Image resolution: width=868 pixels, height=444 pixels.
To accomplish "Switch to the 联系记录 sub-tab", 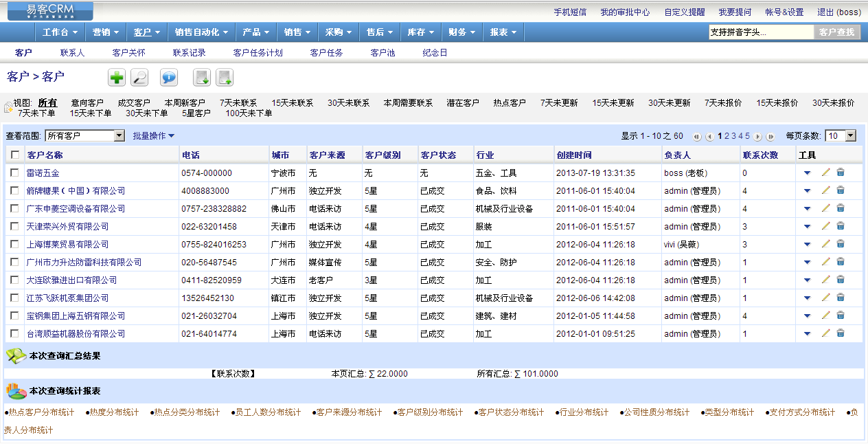I will pyautogui.click(x=189, y=52).
